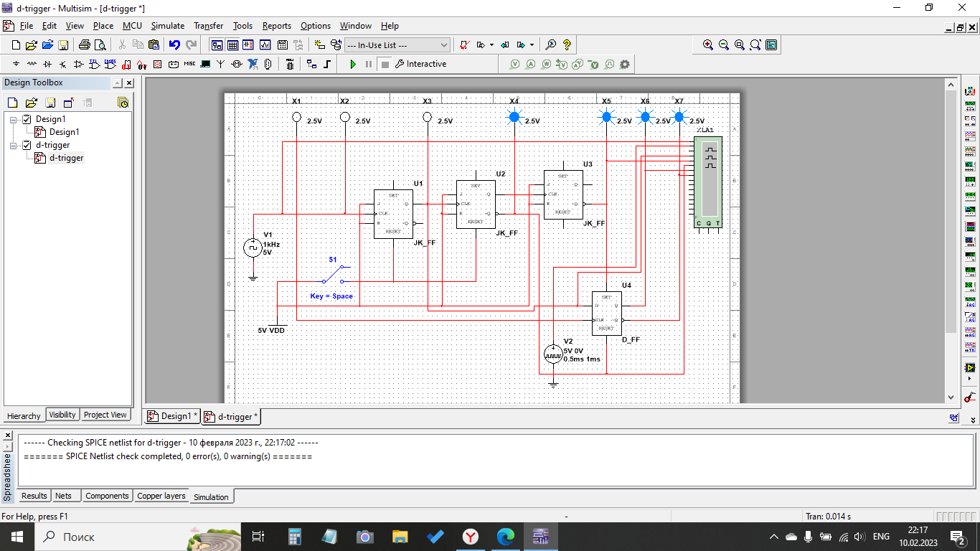Toggle the SPICE netlist viewer button

coord(249,45)
